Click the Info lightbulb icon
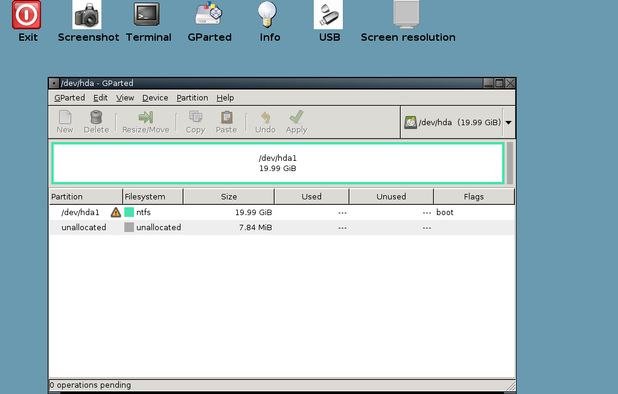The height and width of the screenshot is (394, 618). [268, 14]
